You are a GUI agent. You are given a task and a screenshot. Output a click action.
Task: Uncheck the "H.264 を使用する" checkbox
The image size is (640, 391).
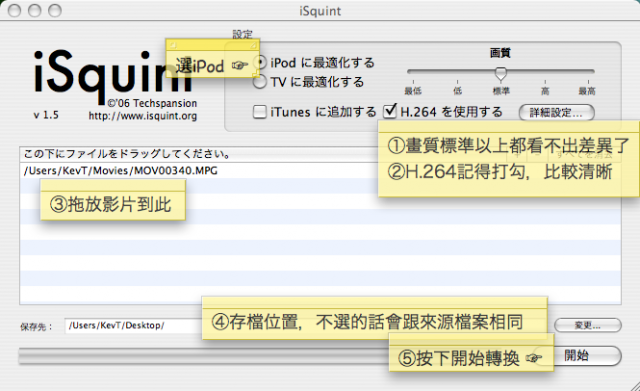coord(390,111)
